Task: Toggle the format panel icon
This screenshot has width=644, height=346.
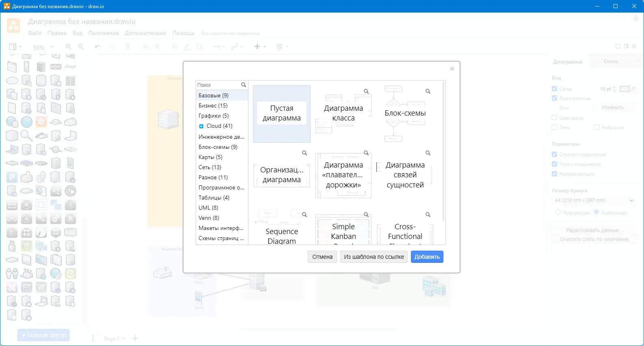Action: pyautogui.click(x=626, y=47)
